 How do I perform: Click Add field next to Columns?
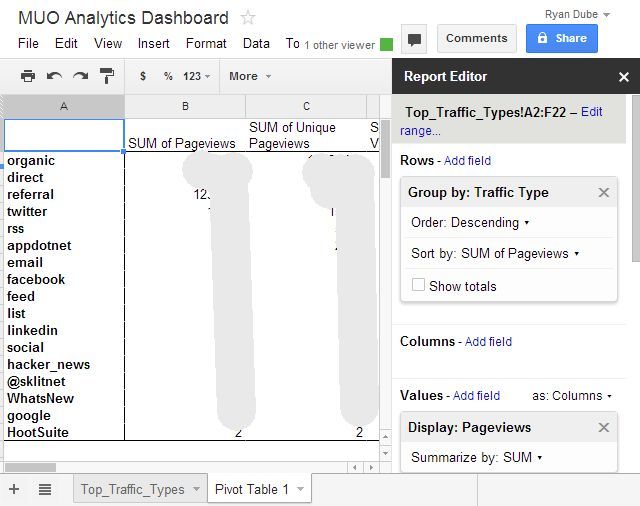click(488, 342)
